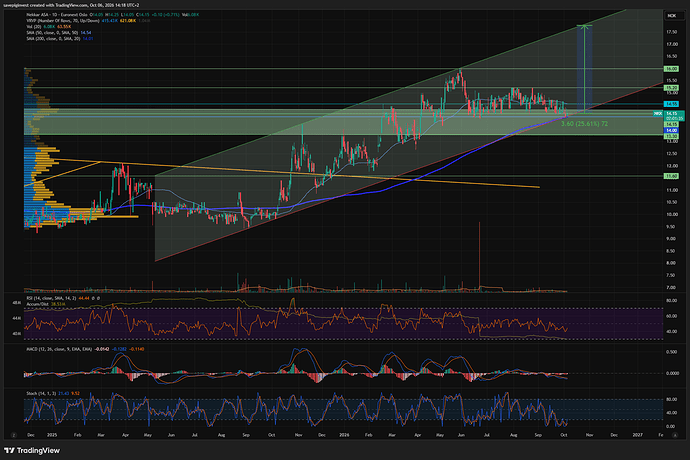The height and width of the screenshot is (460, 690).
Task: Click the 7.00 level on price scale
Action: pyautogui.click(x=671, y=287)
